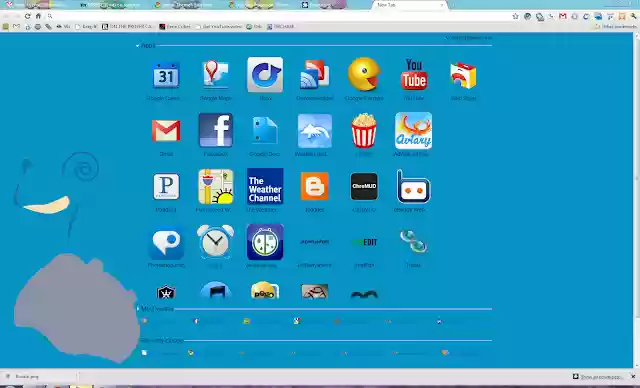Launch the popcorn bucket app
This screenshot has width=640, height=388.
364,131
